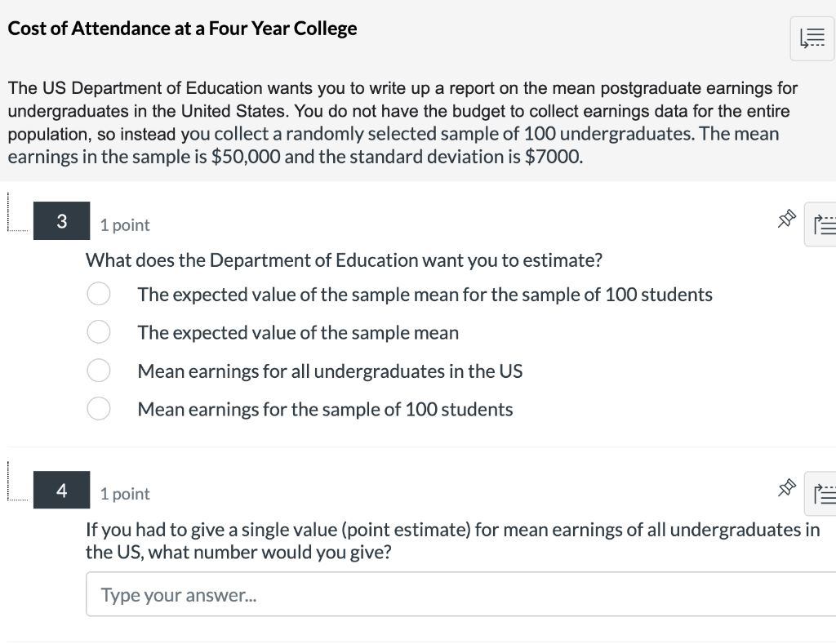Screen dimensions: 836x644
Task: Click the navigation list icon beside question 3
Action: coord(826,224)
